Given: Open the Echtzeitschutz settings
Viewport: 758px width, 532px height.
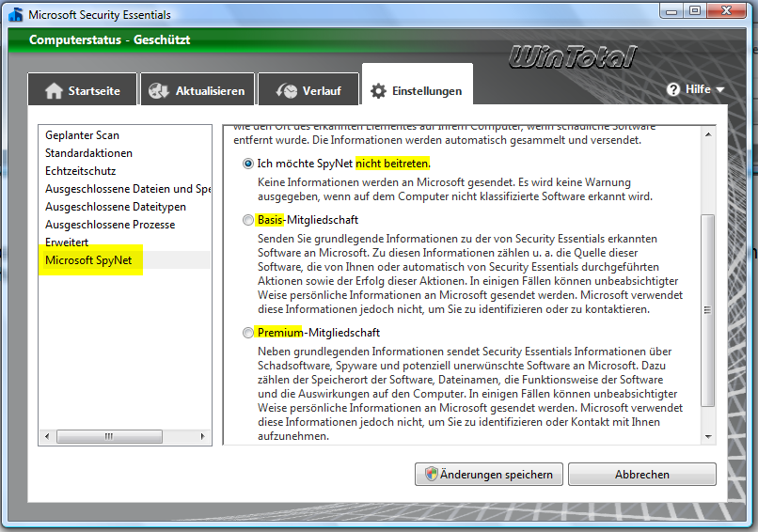Looking at the screenshot, I should click(x=80, y=171).
